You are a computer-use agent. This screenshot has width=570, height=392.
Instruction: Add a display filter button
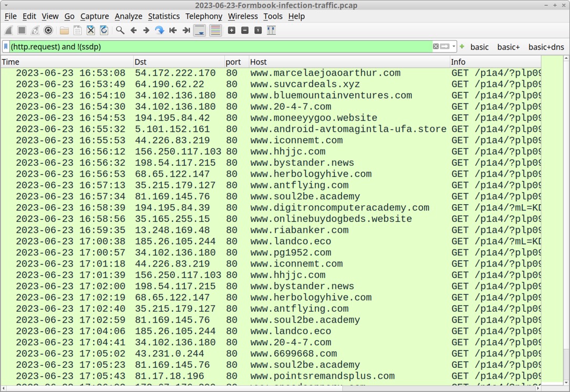[x=462, y=47]
